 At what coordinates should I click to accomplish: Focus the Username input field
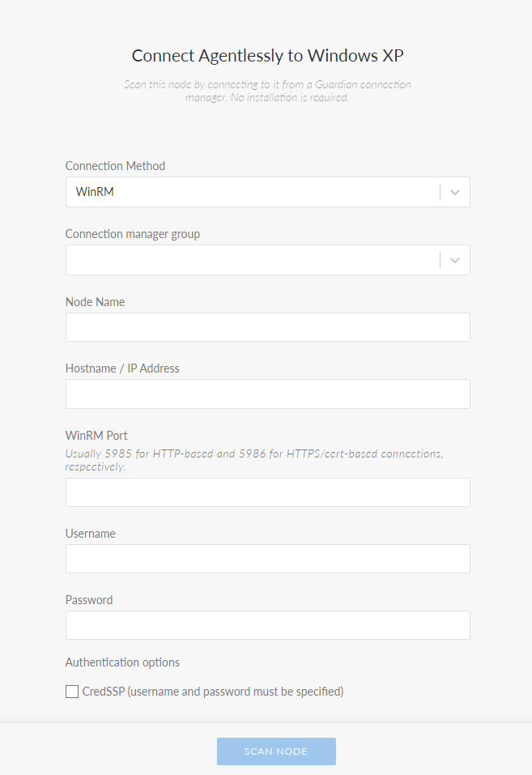coord(267,559)
